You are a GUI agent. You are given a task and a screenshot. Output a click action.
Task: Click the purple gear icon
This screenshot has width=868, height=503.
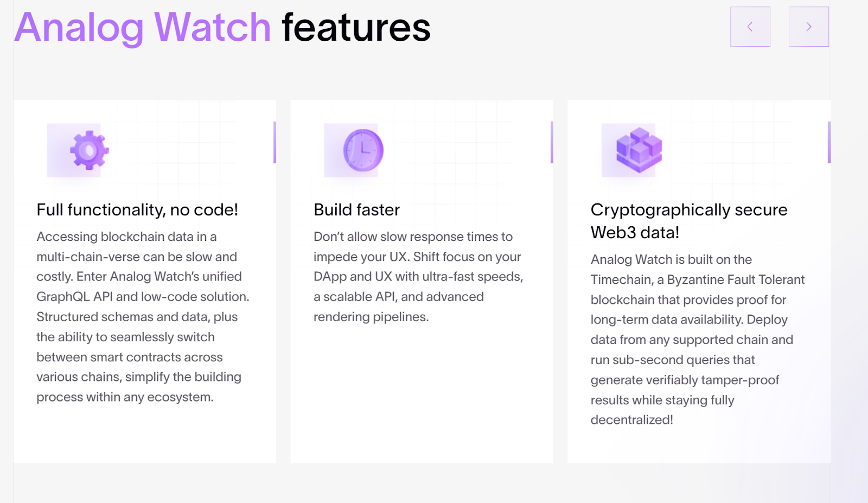[89, 150]
